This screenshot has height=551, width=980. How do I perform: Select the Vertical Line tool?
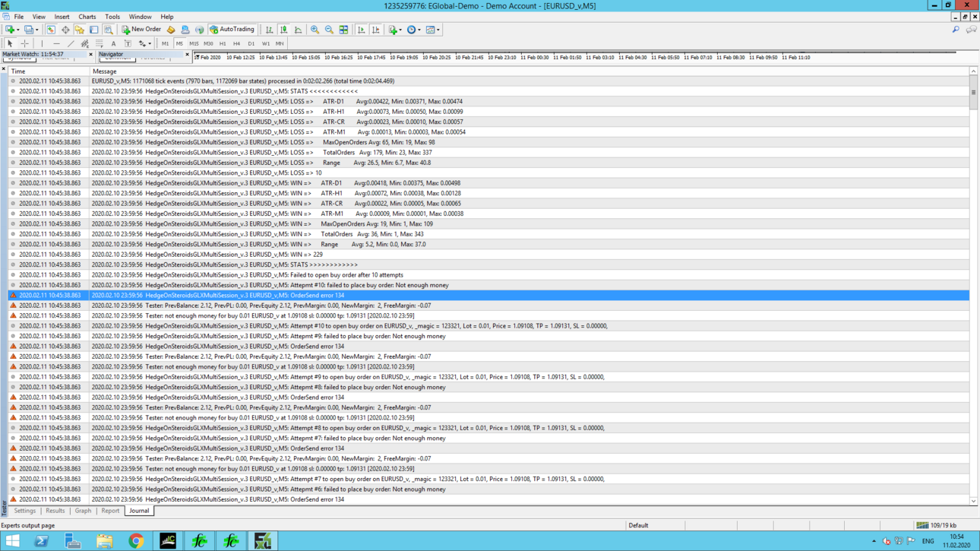42,43
